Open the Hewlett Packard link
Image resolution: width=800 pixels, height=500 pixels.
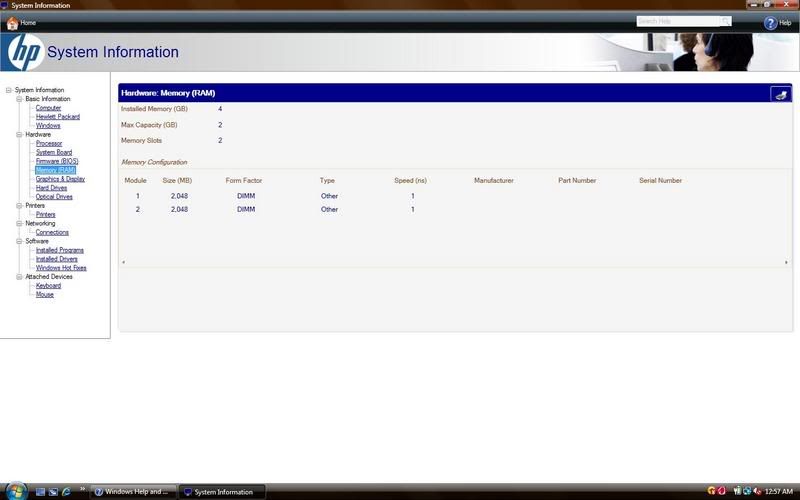tap(58, 117)
